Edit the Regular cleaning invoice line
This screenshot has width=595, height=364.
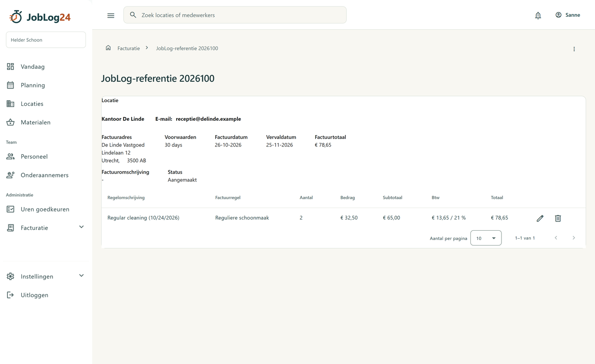click(540, 218)
